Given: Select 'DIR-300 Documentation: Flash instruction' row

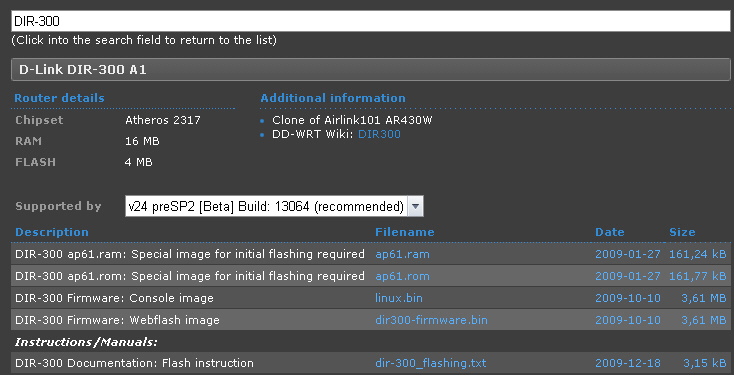Looking at the screenshot, I should tap(370, 363).
